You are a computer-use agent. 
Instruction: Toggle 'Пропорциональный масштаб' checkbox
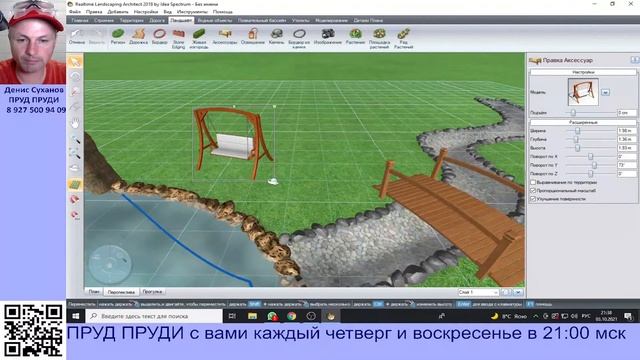[x=533, y=190]
